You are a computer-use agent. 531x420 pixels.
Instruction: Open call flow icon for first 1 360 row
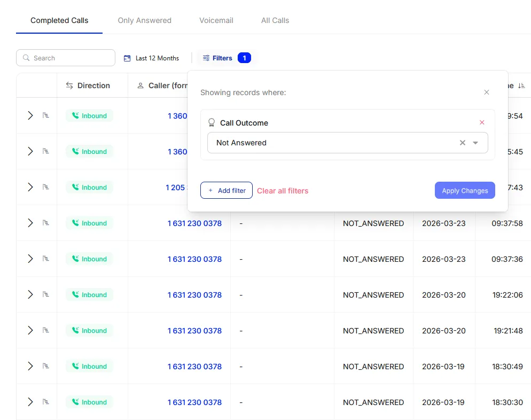46,115
